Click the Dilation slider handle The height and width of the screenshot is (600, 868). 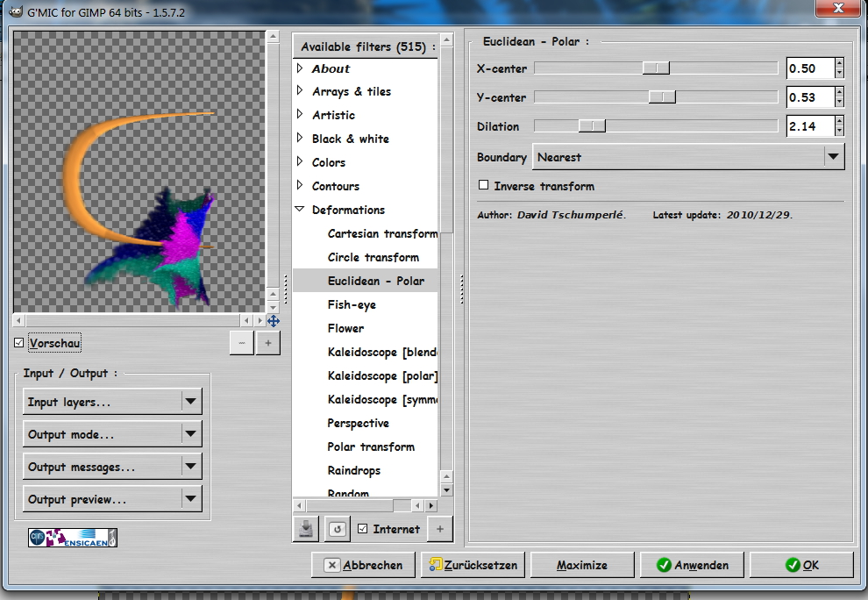[592, 125]
